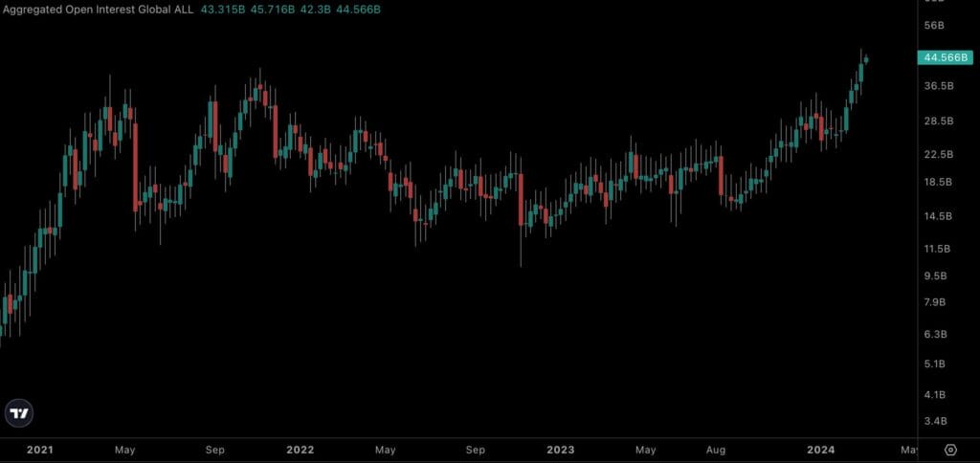This screenshot has height=463, width=980.
Task: Click the 6.3B price axis label
Action: pyautogui.click(x=935, y=334)
